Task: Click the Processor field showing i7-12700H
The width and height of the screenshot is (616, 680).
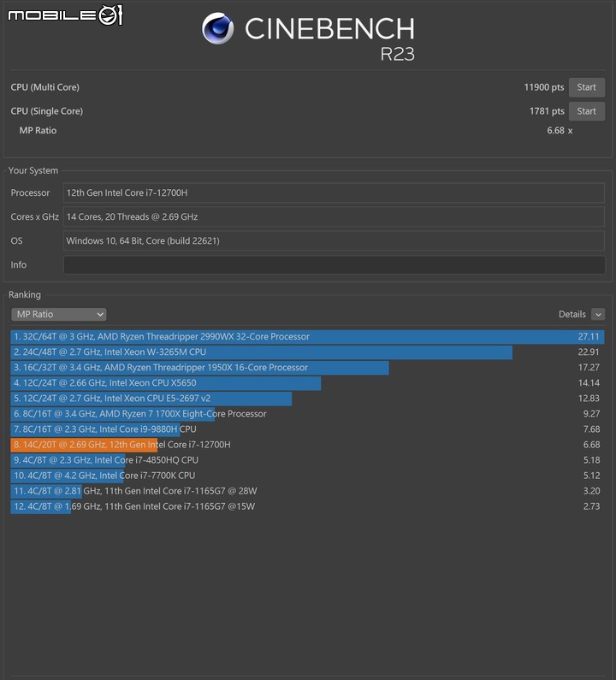Action: [334, 192]
